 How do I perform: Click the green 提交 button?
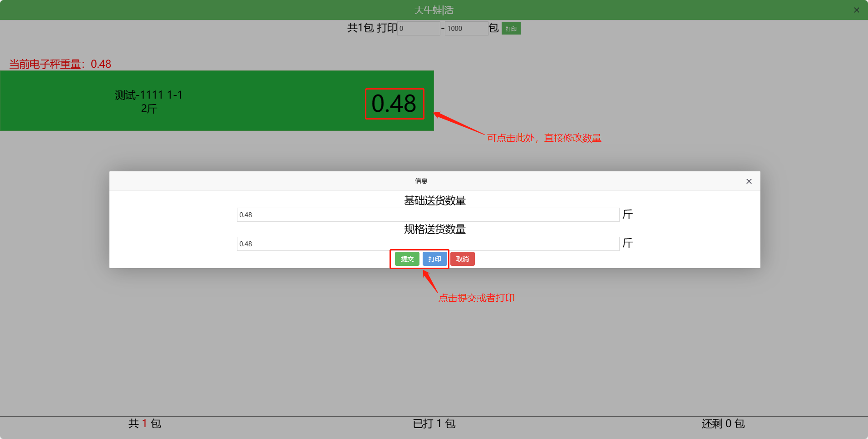[x=407, y=259]
